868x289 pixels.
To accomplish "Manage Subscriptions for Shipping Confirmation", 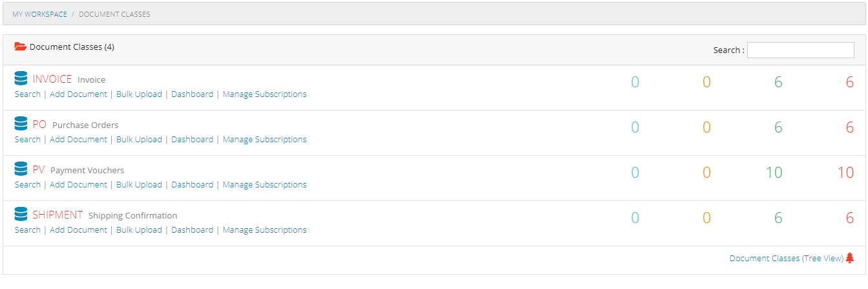I will pyautogui.click(x=264, y=230).
